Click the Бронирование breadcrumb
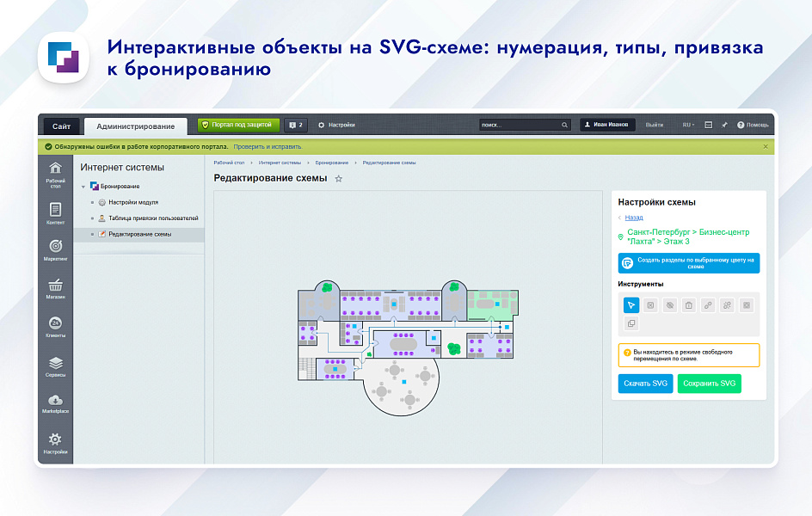 pos(331,163)
